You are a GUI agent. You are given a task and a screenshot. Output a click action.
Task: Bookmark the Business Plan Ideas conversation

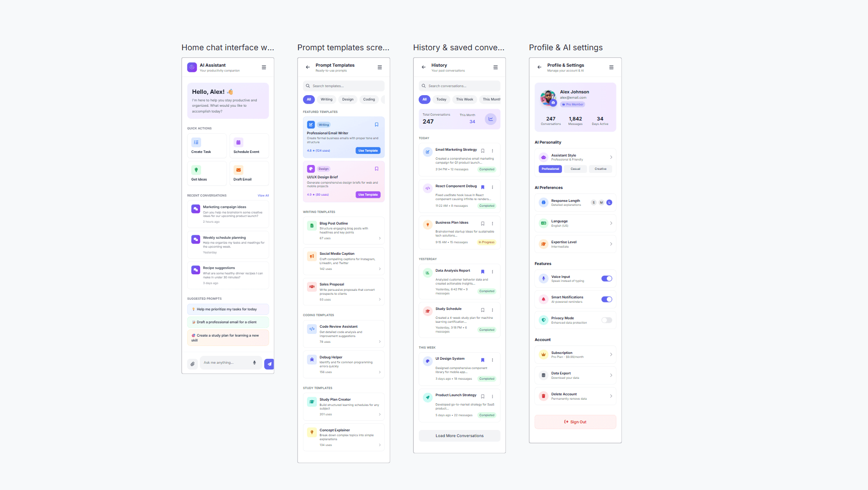(483, 224)
